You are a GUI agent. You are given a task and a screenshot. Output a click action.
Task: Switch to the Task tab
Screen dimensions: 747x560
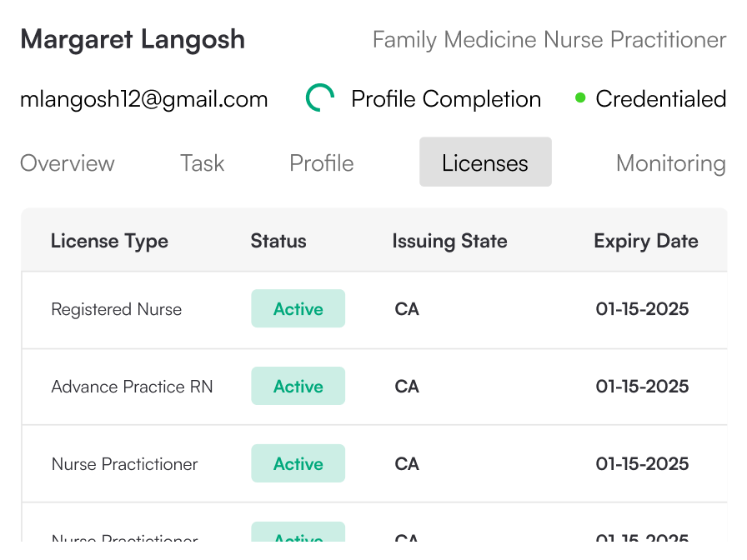pyautogui.click(x=203, y=162)
